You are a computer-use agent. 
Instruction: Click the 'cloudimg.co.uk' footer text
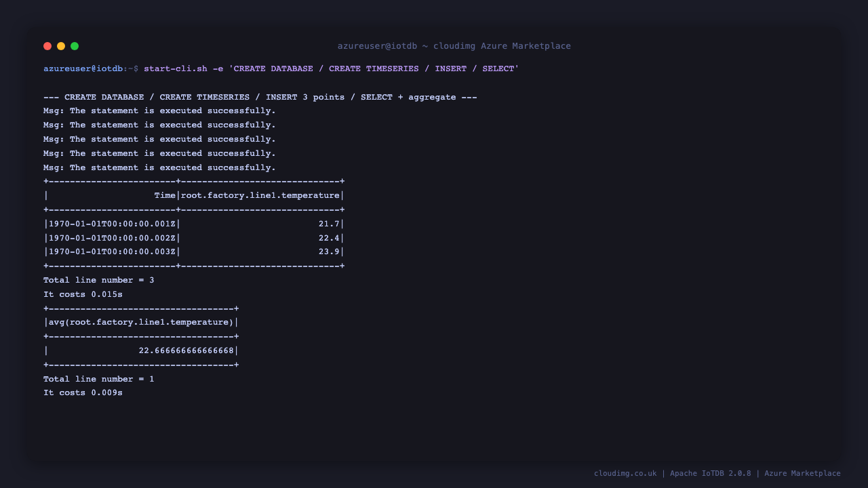[625, 474]
